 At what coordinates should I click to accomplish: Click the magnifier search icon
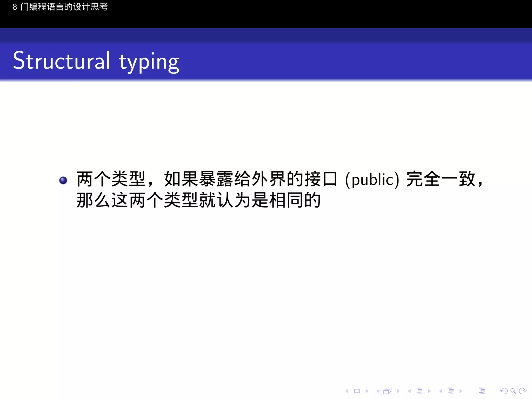[x=513, y=391]
